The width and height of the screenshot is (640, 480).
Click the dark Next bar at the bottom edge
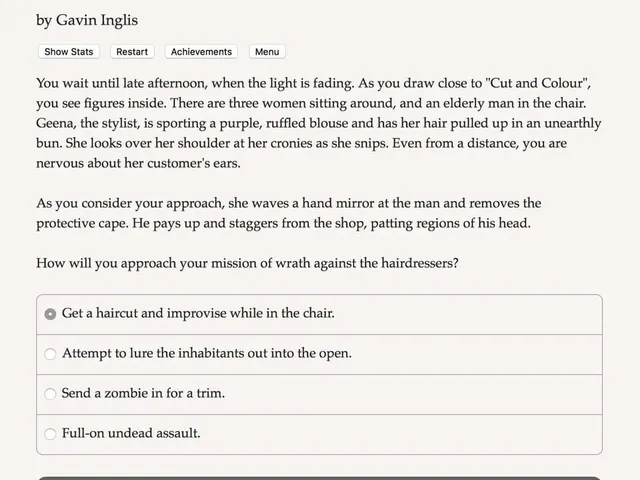pyautogui.click(x=319, y=478)
